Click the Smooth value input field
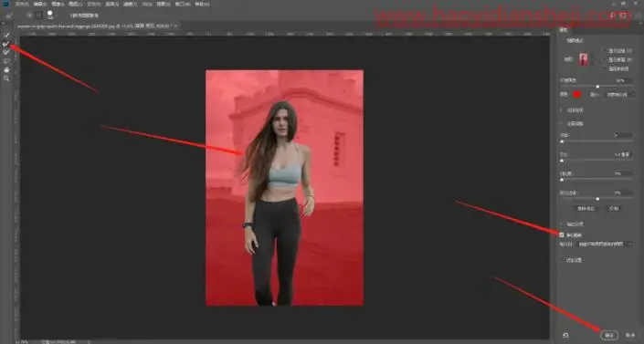The width and height of the screenshot is (644, 344). tap(623, 135)
